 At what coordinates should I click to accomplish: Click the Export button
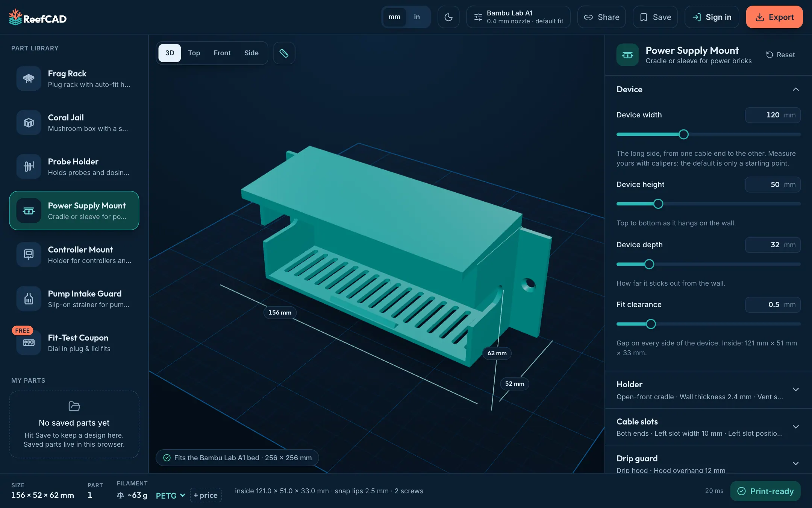click(774, 17)
